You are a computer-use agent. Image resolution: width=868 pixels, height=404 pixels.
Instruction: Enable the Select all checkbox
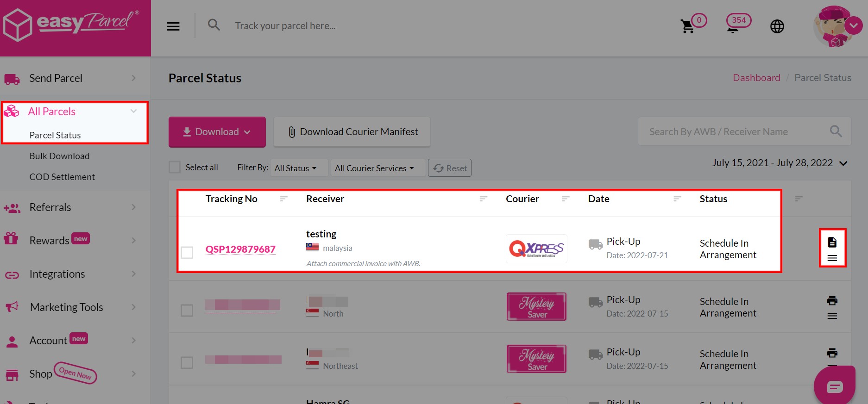tap(174, 166)
